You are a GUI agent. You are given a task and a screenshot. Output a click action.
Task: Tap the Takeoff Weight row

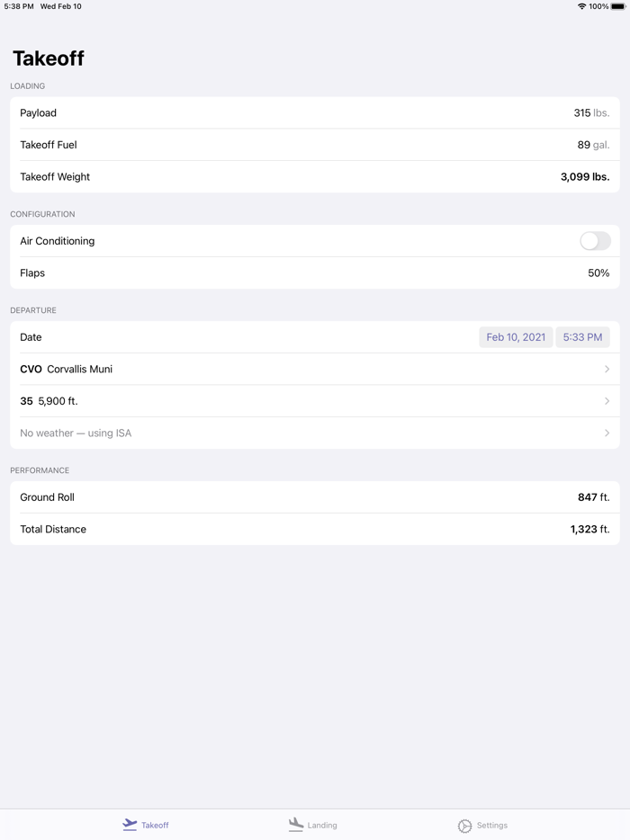point(315,177)
